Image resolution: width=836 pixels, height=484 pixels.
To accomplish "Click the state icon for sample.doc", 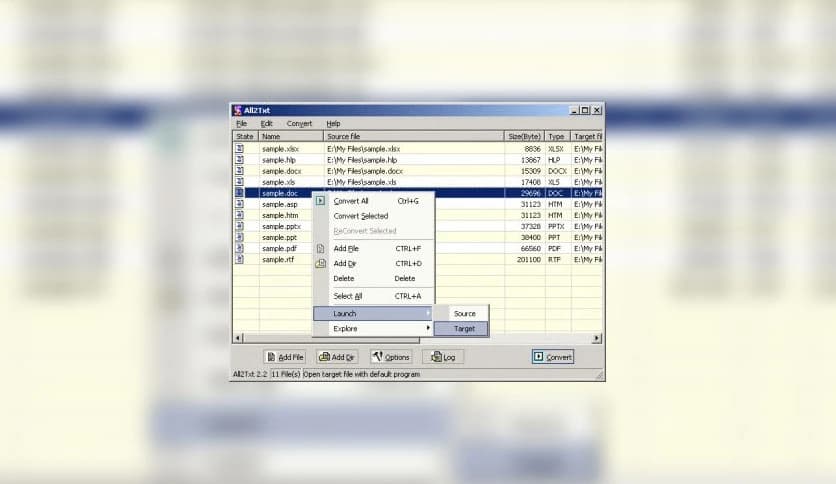I will point(239,193).
